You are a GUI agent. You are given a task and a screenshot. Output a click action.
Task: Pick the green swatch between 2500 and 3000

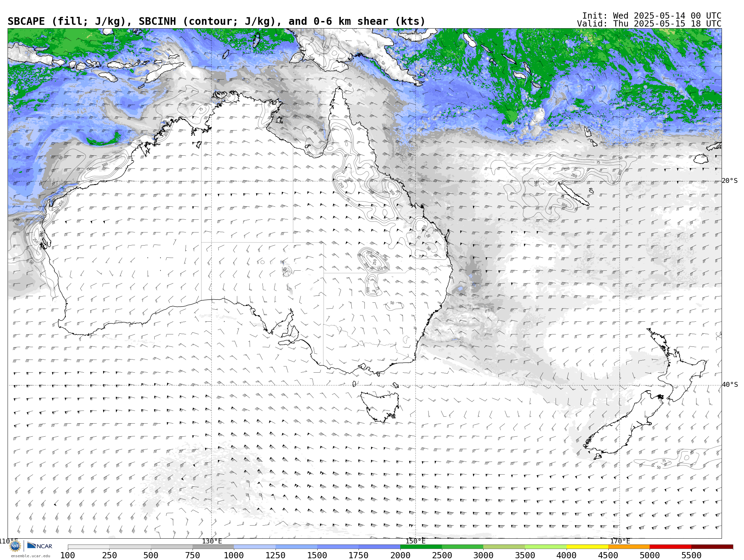coord(463,547)
